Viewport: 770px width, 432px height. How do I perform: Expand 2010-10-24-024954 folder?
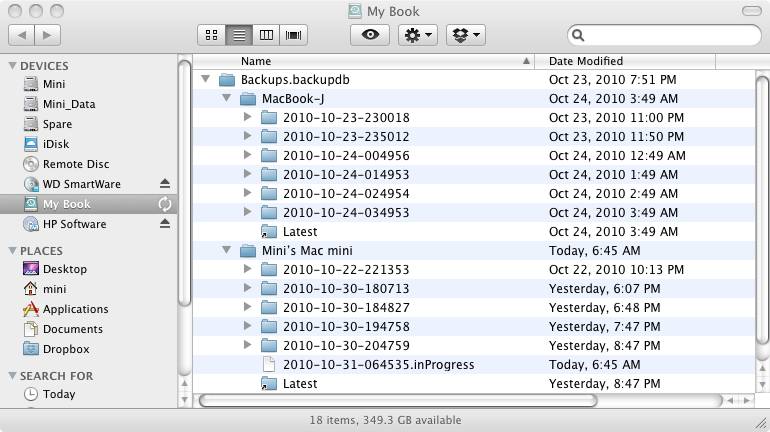coord(248,193)
